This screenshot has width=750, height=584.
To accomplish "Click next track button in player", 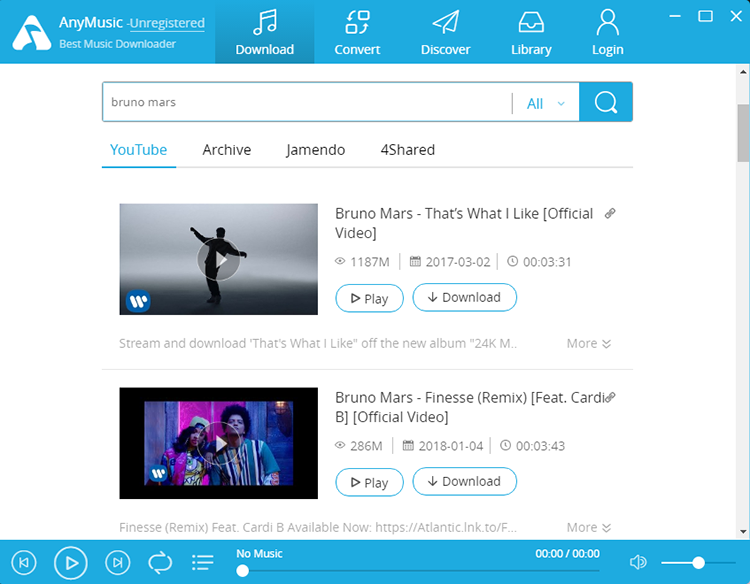I will [118, 562].
